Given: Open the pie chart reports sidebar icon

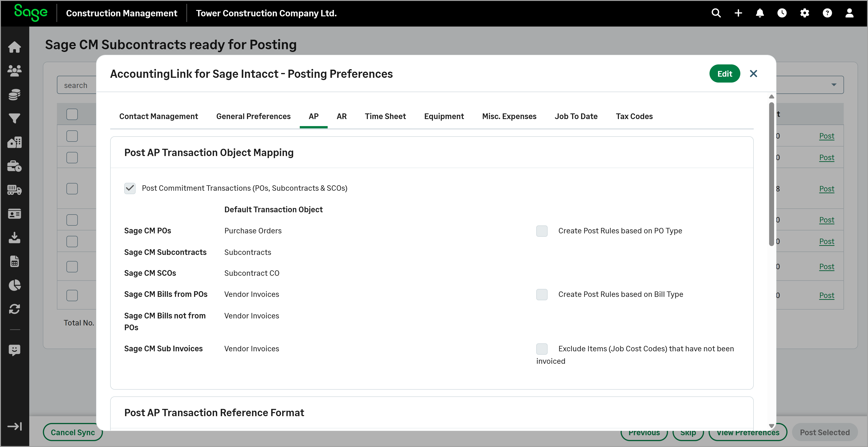Looking at the screenshot, I should 15,285.
